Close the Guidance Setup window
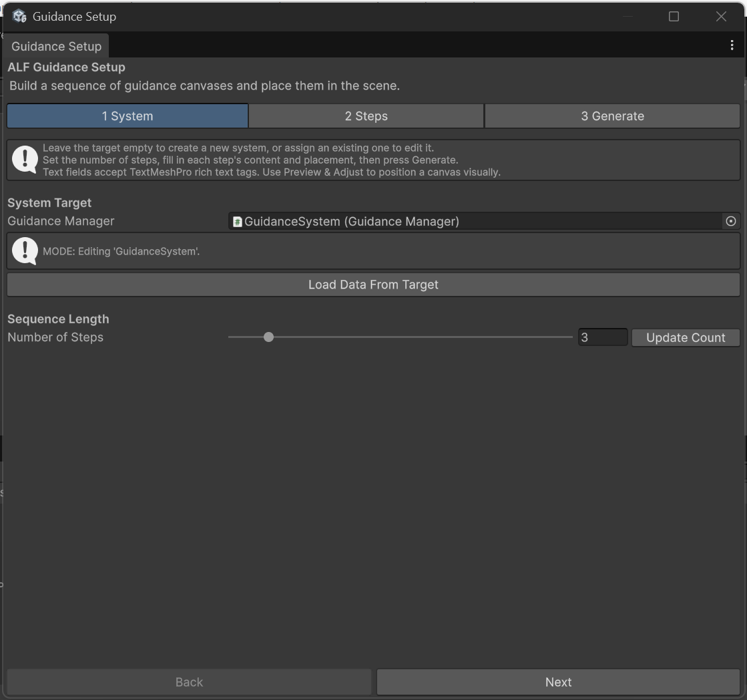This screenshot has height=700, width=747. pyautogui.click(x=721, y=17)
